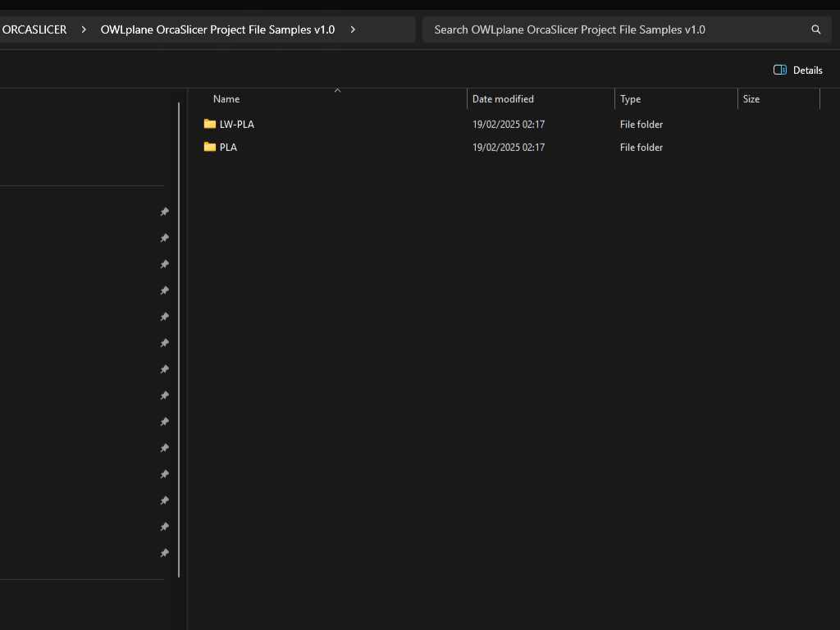Image resolution: width=840 pixels, height=630 pixels.
Task: Toggle the Details pane
Action: (x=797, y=71)
